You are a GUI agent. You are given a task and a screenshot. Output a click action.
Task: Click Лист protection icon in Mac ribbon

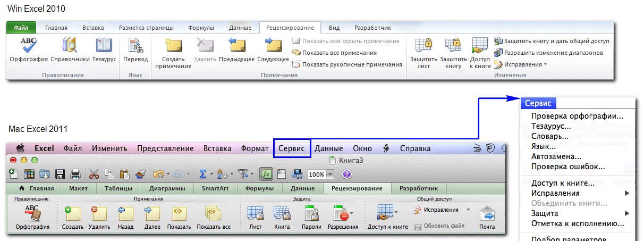coord(256,213)
